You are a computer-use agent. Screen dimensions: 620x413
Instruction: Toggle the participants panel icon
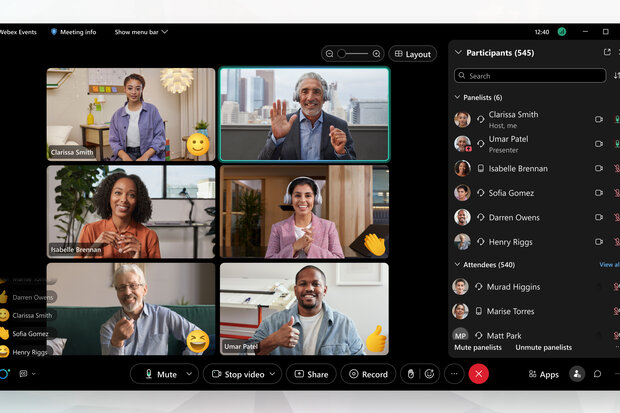coord(577,374)
